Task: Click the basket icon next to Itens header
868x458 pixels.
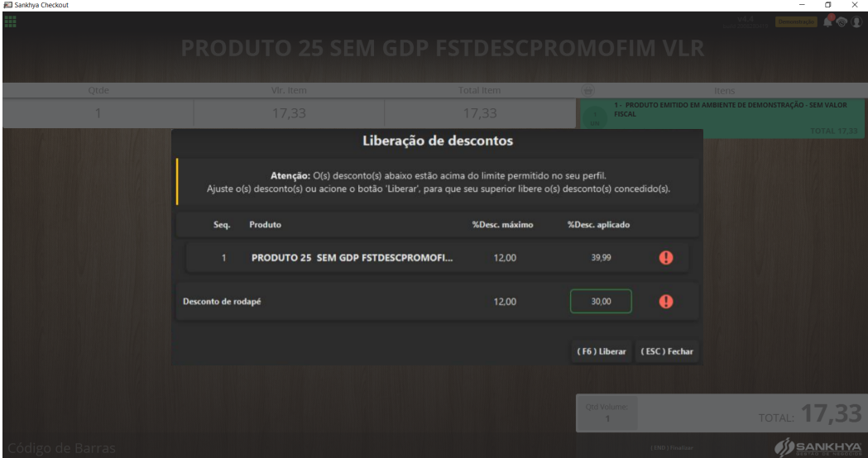Action: (x=587, y=90)
